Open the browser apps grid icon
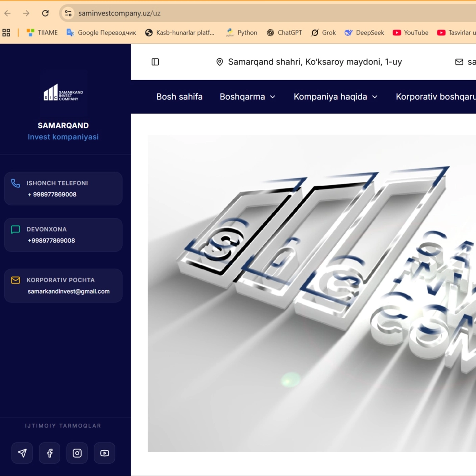 coord(6,33)
